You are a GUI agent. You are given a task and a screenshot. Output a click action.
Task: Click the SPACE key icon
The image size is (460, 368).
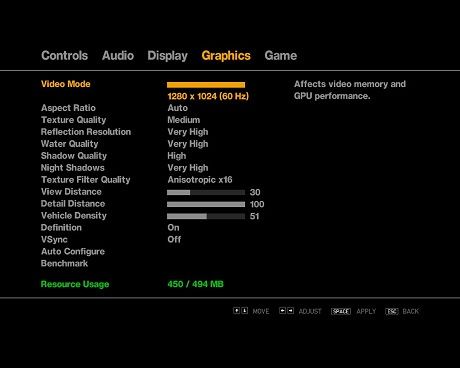tap(341, 311)
